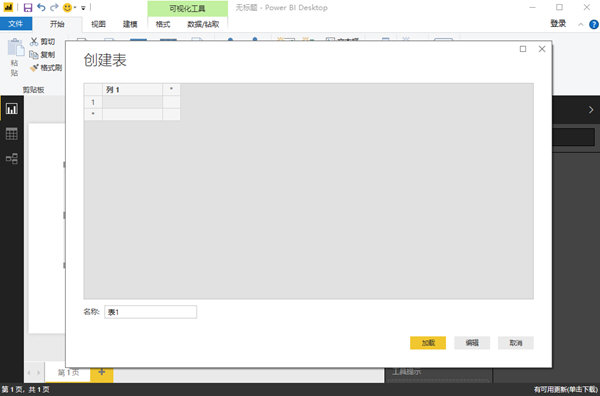The height and width of the screenshot is (396, 600).
Task: Click the Power BI logo icon in title bar
Action: 8,7
